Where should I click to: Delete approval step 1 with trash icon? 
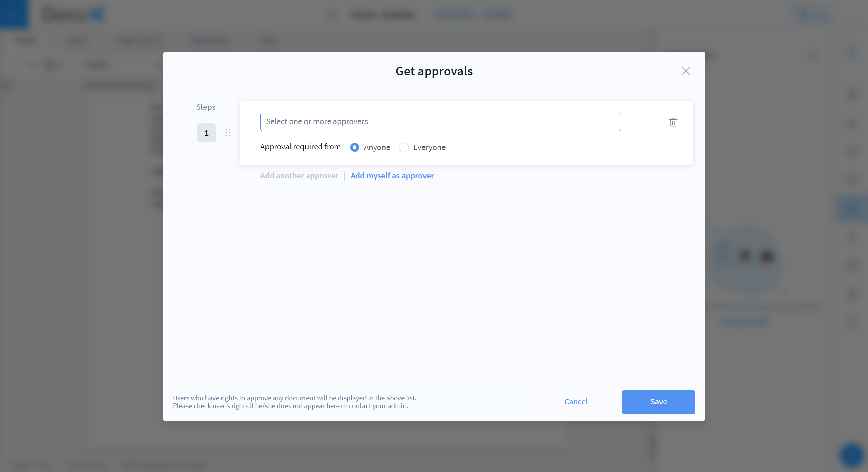coord(673,122)
